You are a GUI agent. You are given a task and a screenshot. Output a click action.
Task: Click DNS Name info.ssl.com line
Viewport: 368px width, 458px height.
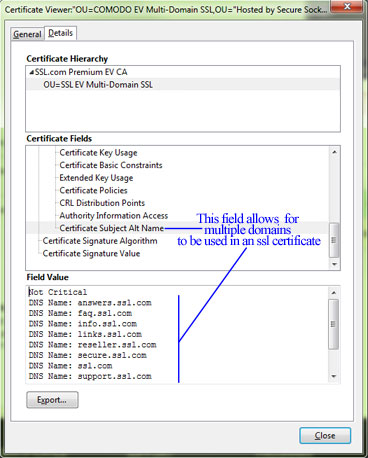[x=83, y=324]
